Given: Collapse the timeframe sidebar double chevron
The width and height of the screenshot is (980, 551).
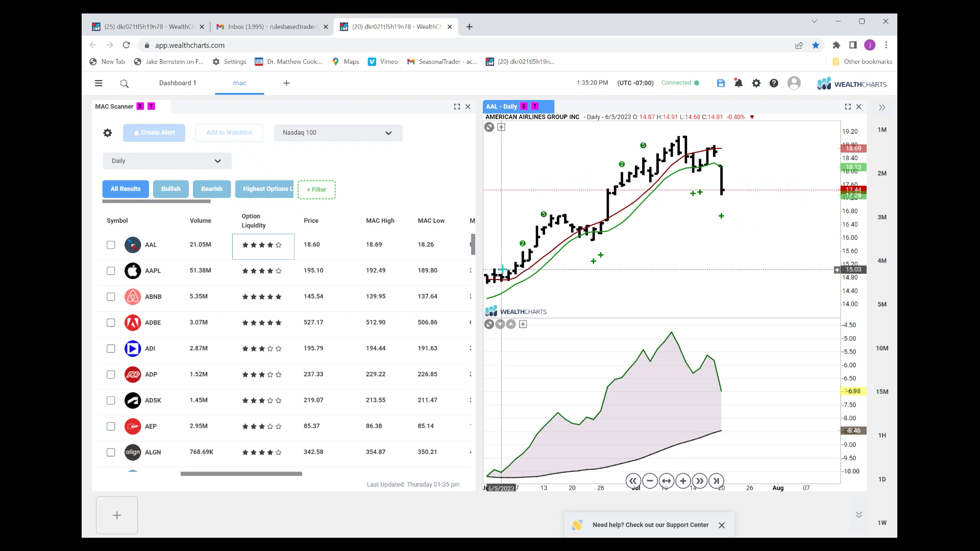Looking at the screenshot, I should [881, 108].
